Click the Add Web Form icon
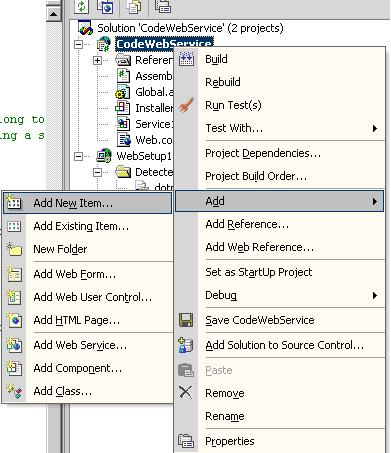Image resolution: width=391 pixels, height=453 pixels. pyautogui.click(x=14, y=274)
